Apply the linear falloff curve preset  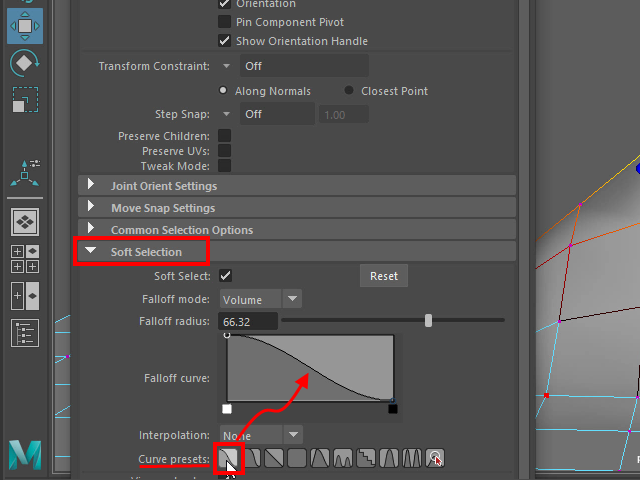point(274,459)
